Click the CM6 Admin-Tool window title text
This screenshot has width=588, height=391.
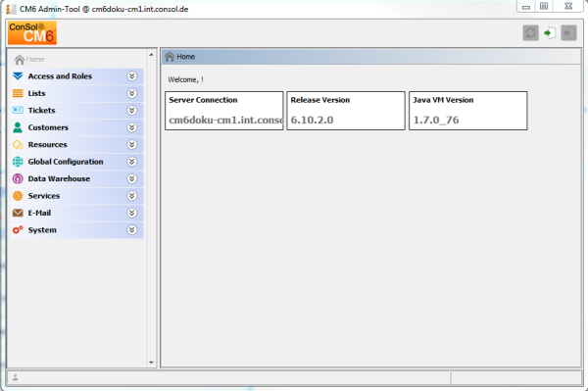pyautogui.click(x=104, y=9)
